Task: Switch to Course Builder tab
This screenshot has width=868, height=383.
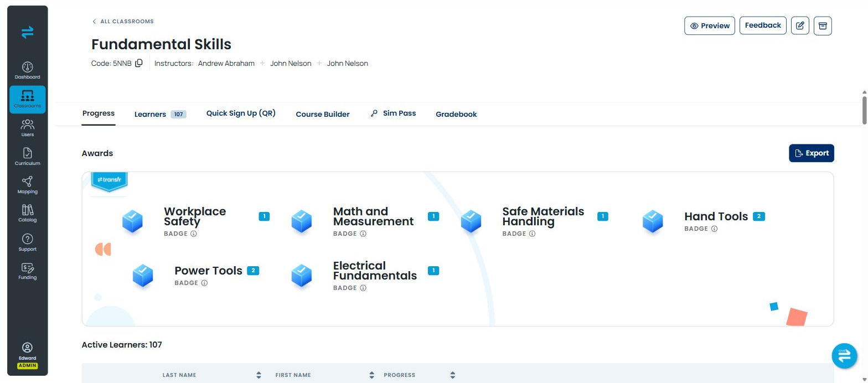Action: pyautogui.click(x=323, y=114)
